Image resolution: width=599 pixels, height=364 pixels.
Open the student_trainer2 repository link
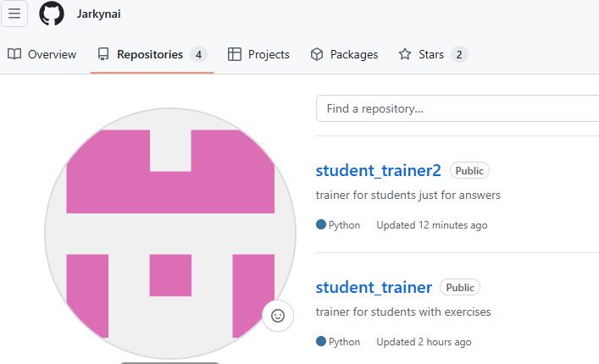coord(378,170)
